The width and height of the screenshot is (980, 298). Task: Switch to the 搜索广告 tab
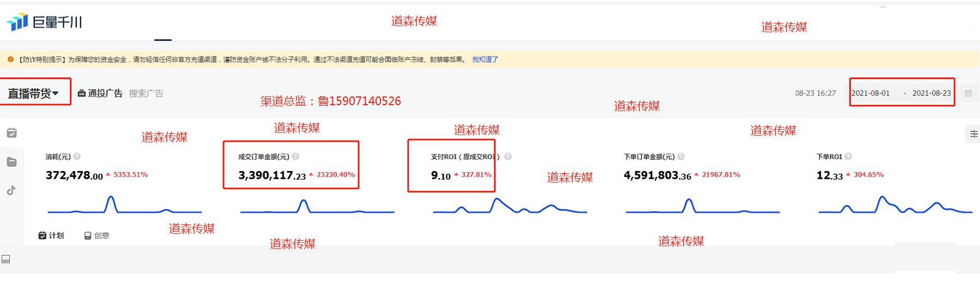(146, 93)
